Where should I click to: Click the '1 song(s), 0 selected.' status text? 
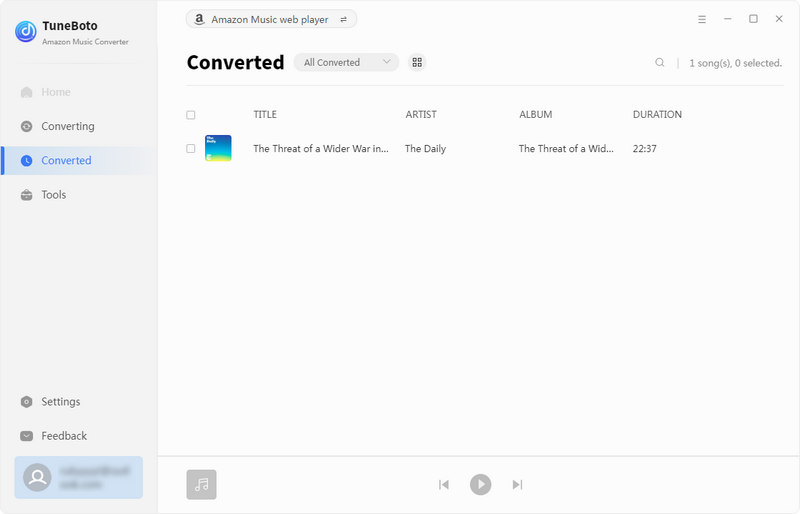[735, 63]
